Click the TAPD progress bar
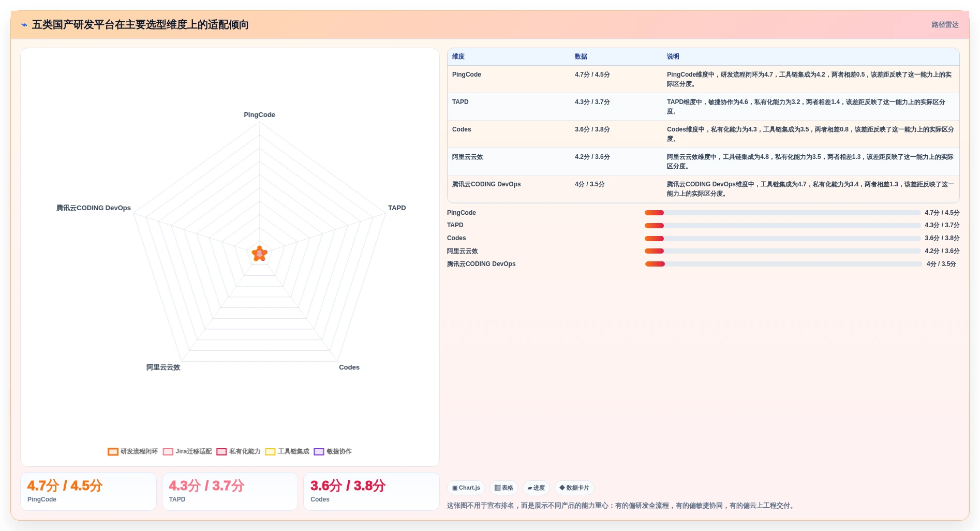 pyautogui.click(x=782, y=226)
